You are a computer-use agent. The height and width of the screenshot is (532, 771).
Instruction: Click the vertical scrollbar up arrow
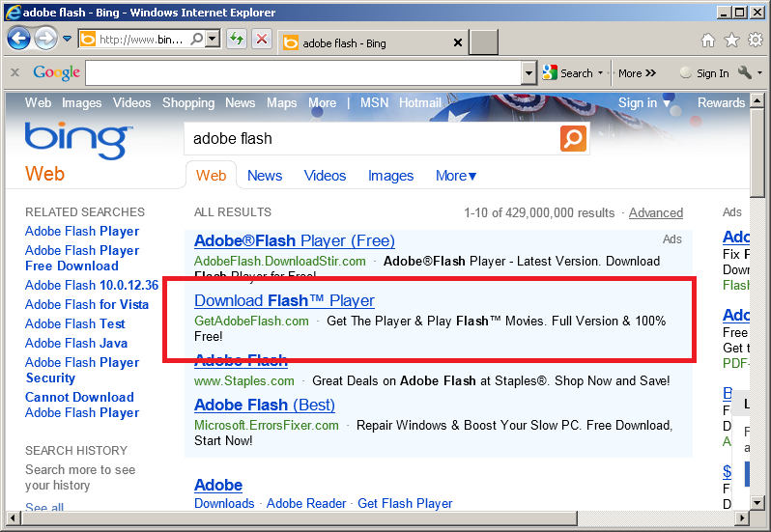click(x=757, y=100)
